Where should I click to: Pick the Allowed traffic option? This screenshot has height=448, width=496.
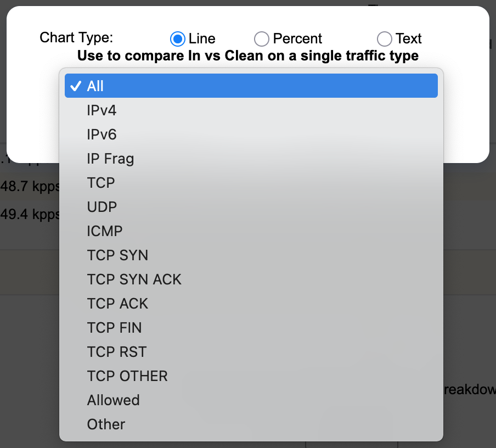pos(251,400)
